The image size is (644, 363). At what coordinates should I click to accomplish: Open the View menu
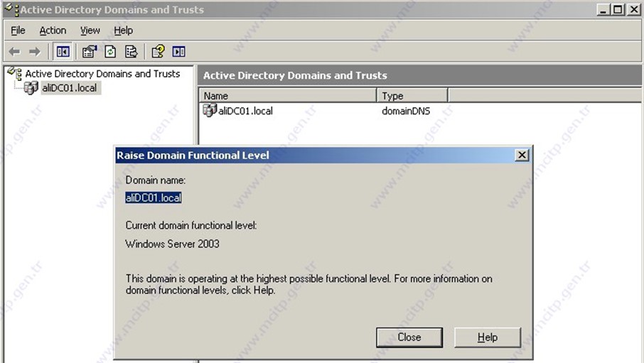click(90, 31)
